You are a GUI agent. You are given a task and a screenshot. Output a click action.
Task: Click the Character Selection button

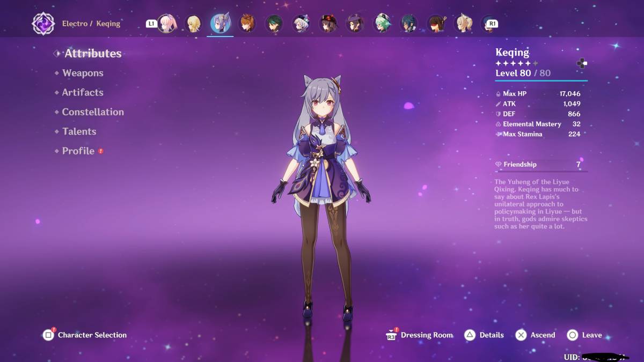point(86,335)
